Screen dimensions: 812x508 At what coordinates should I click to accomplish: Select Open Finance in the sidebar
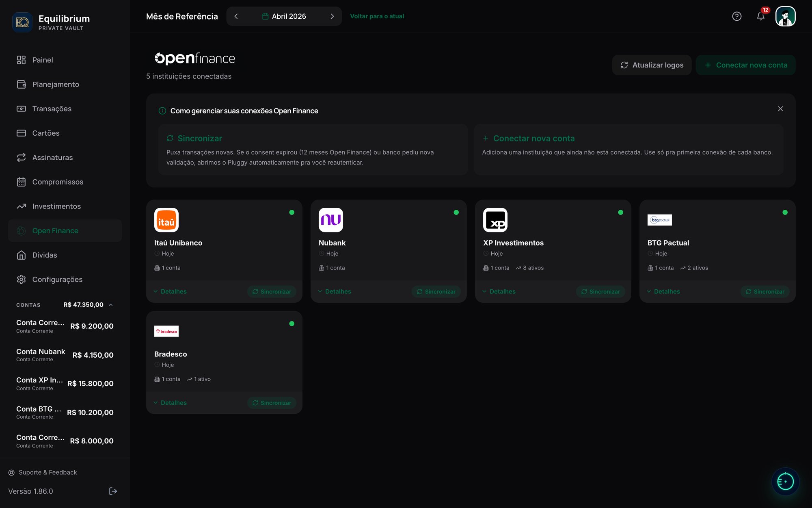(x=65, y=231)
